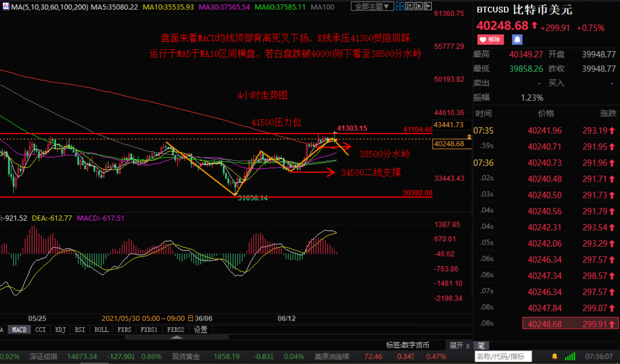Click the 深证成指 index ticker
This screenshot has height=364, width=620.
[43, 357]
